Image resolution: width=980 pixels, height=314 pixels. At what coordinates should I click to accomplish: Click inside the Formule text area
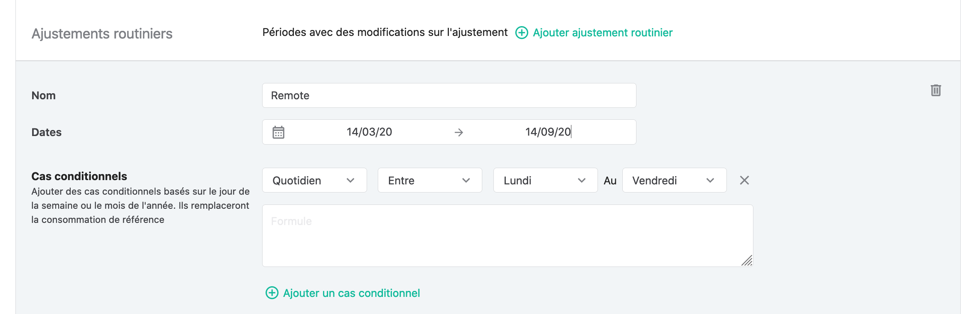tap(508, 236)
